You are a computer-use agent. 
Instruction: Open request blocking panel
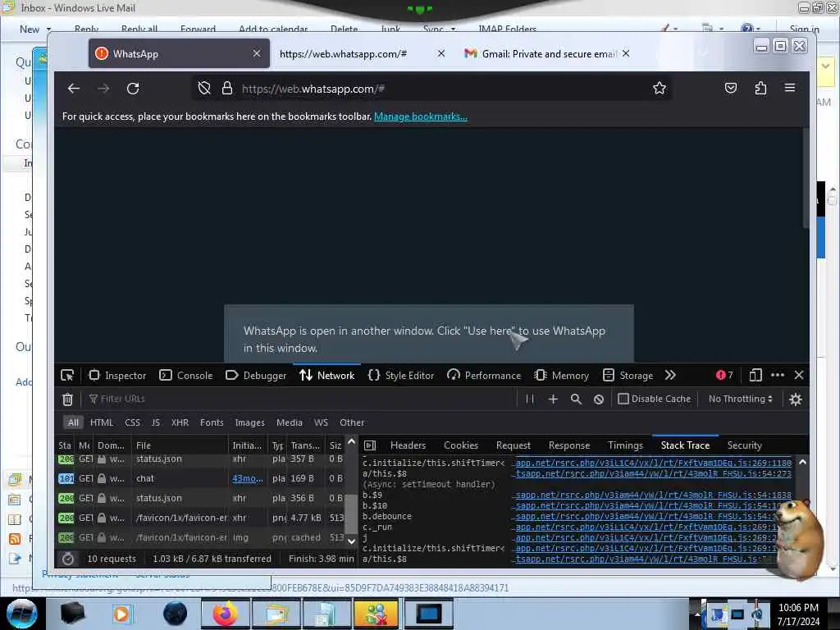pos(599,399)
